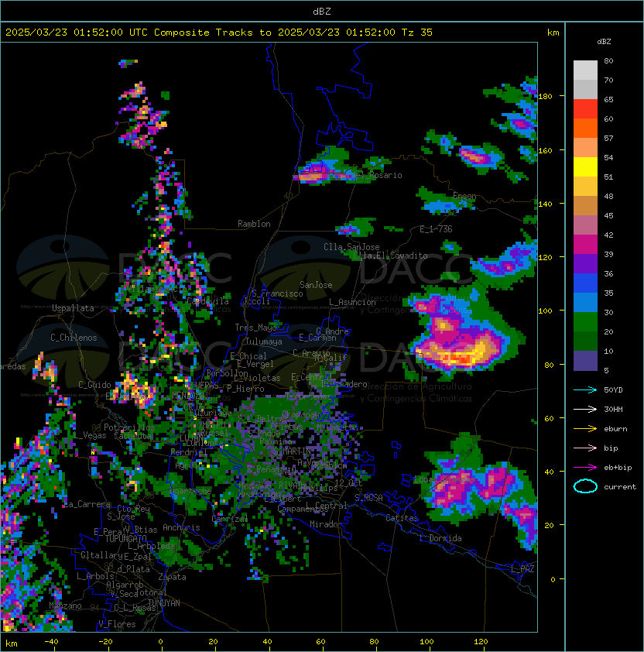644x652 pixels.
Task: Click the yellow eburn arrow in legend
Action: (x=585, y=429)
